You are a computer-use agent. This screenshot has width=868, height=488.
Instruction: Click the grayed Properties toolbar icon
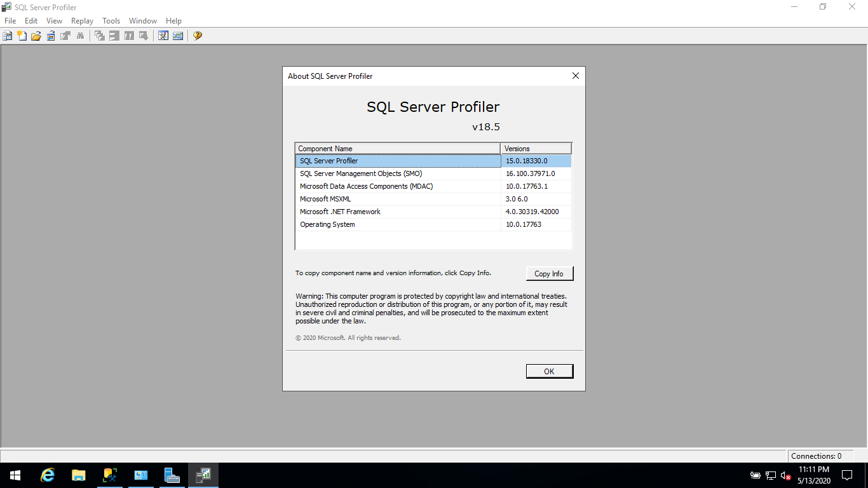point(65,36)
